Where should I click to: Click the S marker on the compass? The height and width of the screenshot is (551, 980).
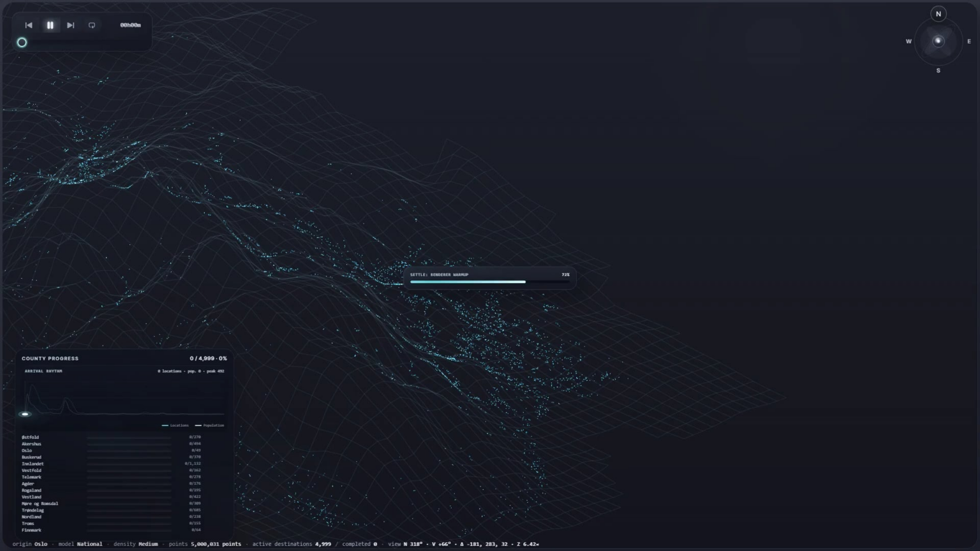(x=938, y=71)
